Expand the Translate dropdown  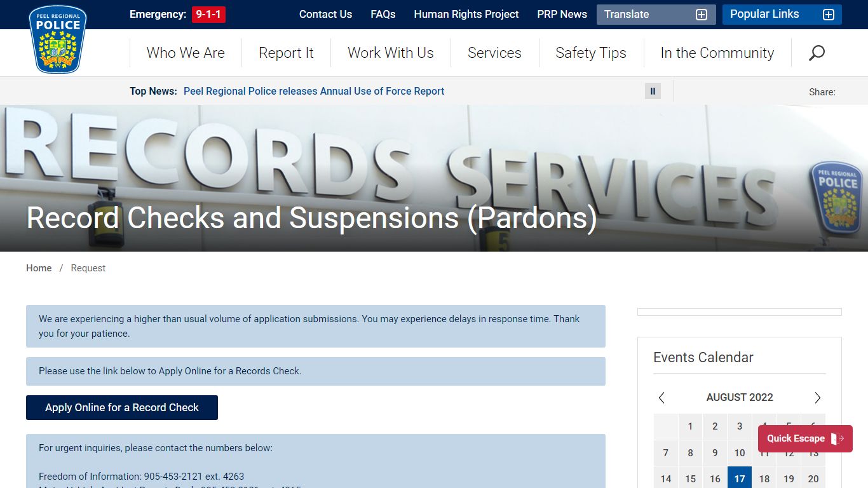[x=656, y=15]
